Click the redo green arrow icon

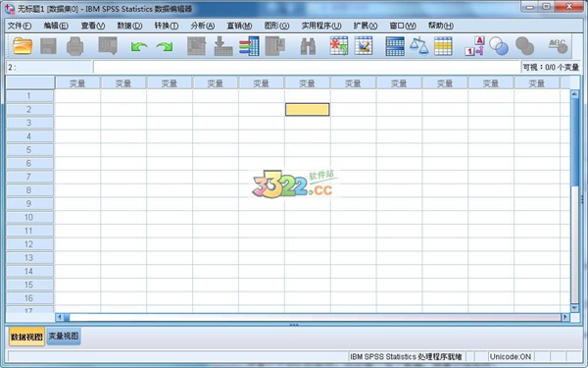[165, 46]
